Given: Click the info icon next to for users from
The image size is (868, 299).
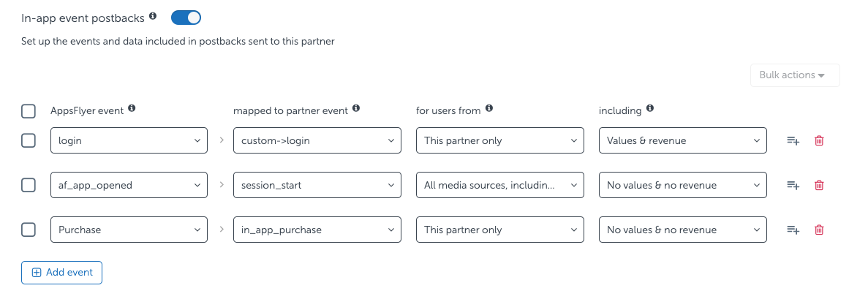Looking at the screenshot, I should 489,108.
